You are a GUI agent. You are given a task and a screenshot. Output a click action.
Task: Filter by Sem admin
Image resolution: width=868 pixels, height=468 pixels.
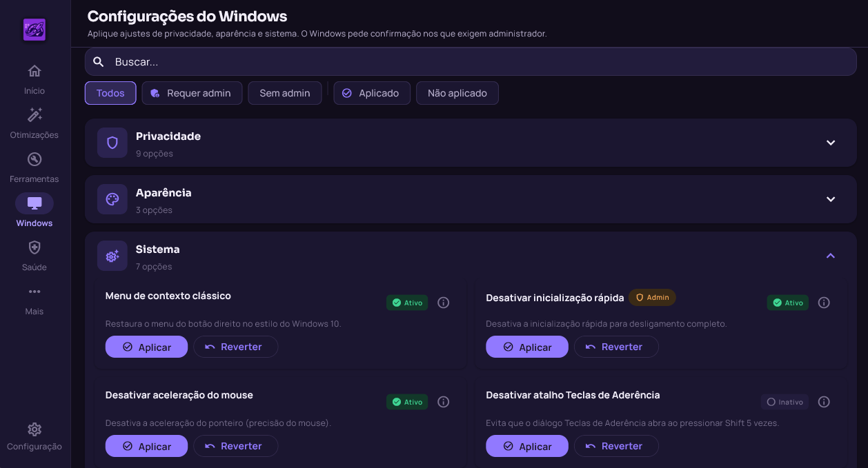[x=285, y=93]
